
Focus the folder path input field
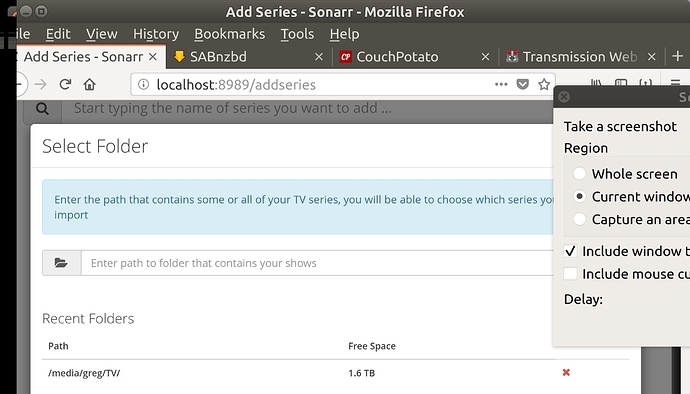(317, 263)
